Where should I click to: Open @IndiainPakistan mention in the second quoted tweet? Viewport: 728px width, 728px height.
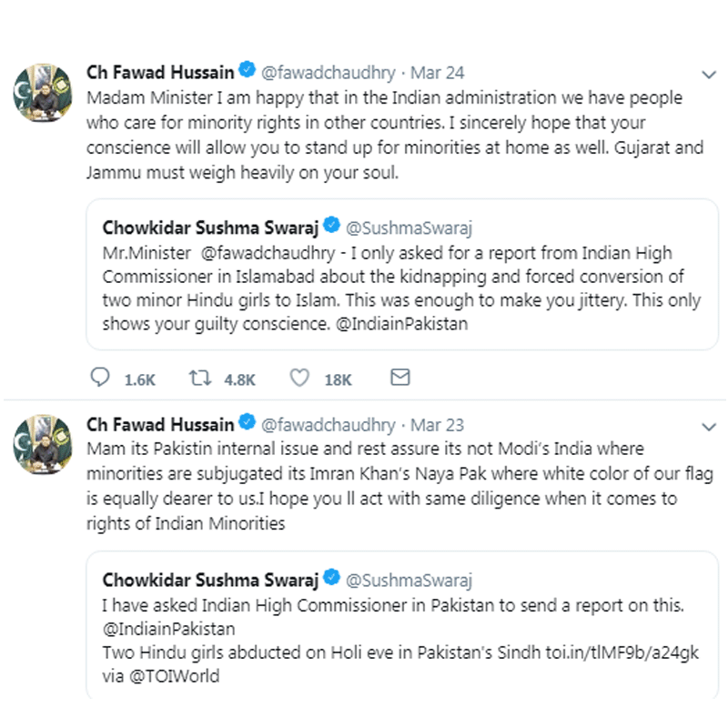(x=169, y=629)
